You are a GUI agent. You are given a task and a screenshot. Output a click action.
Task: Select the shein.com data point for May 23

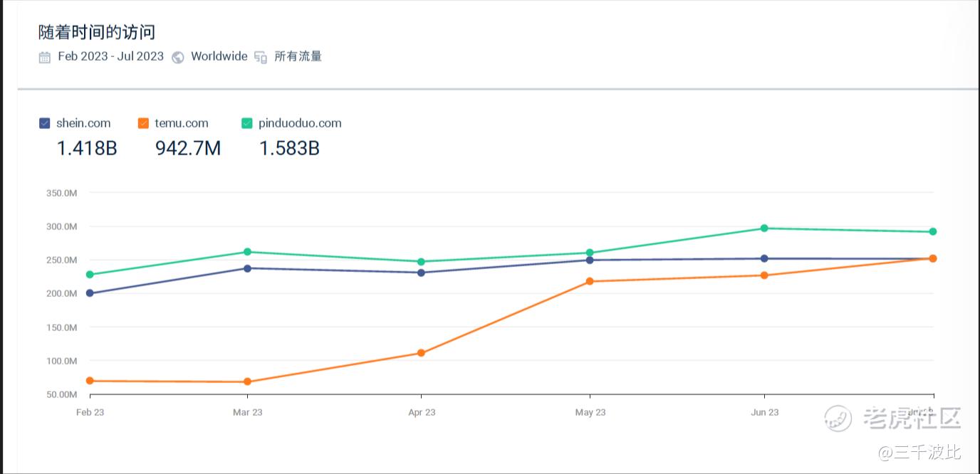(x=590, y=260)
